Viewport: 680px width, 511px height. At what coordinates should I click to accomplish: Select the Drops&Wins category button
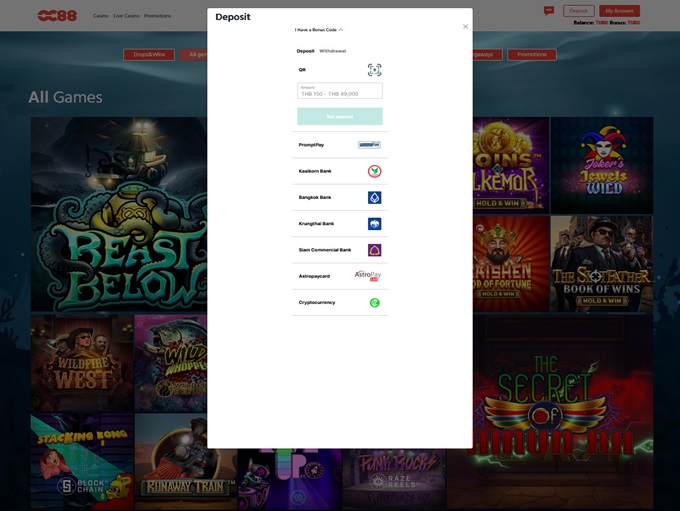tap(149, 54)
